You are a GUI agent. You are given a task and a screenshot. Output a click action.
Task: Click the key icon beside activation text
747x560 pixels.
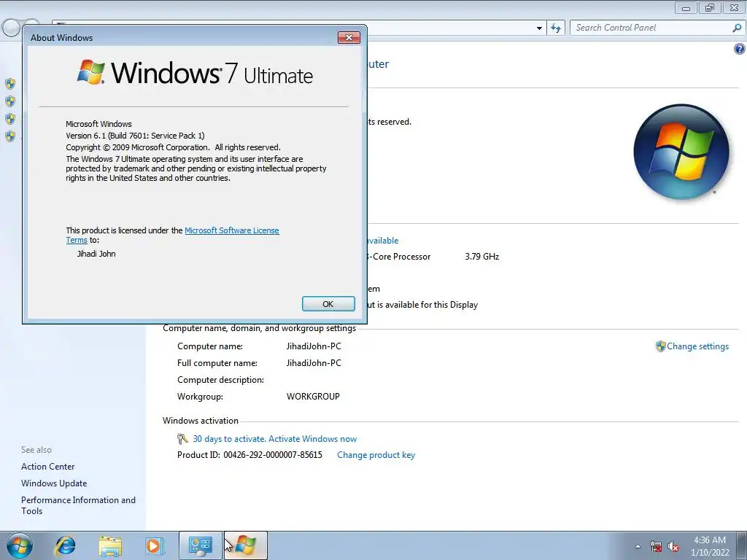tap(182, 438)
